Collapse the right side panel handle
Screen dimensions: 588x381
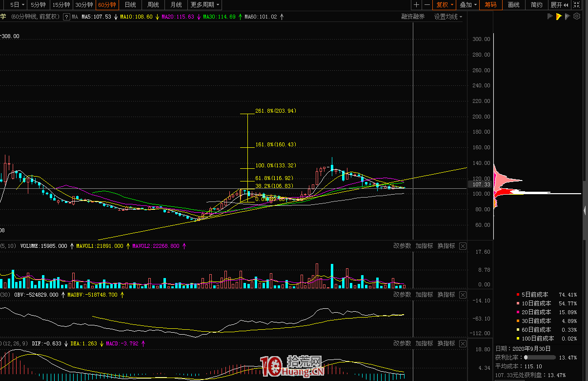tap(585, 210)
